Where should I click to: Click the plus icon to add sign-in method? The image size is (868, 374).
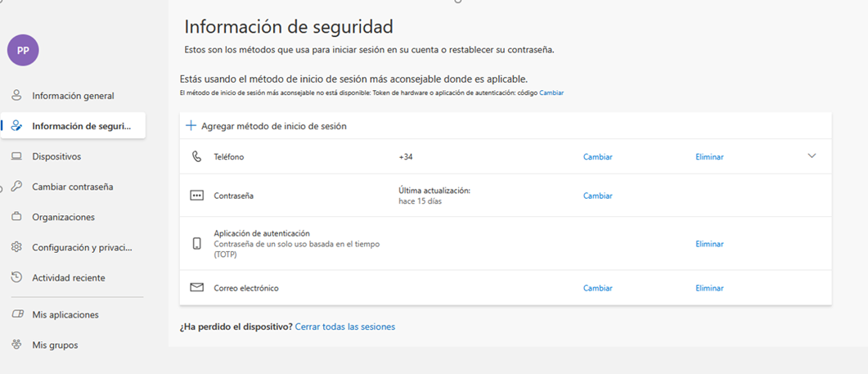point(191,126)
